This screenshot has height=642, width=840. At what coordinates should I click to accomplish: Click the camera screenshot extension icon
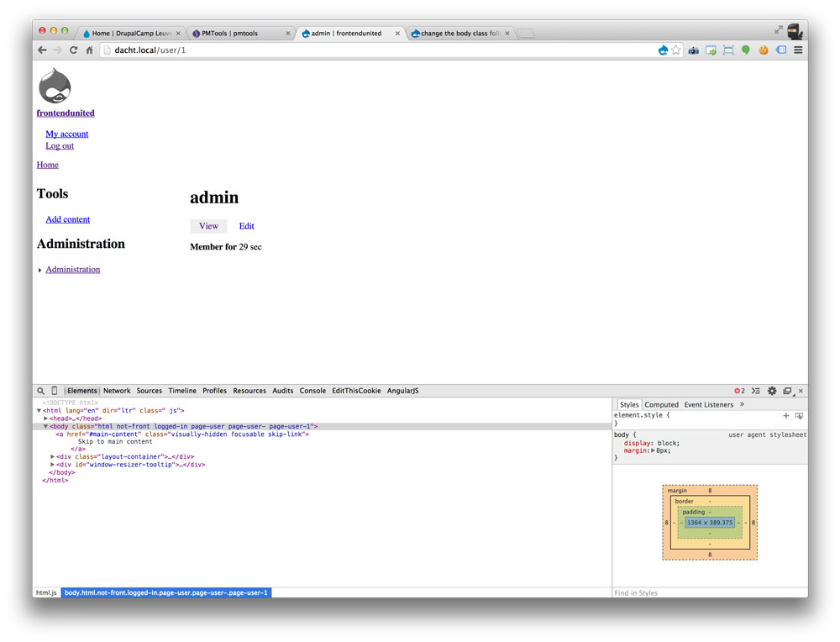click(x=693, y=50)
